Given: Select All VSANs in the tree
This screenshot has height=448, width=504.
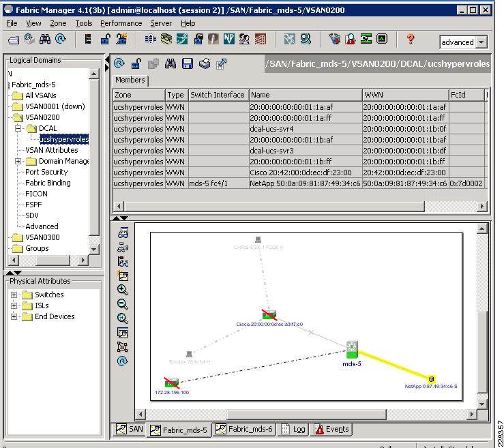Looking at the screenshot, I should (40, 95).
